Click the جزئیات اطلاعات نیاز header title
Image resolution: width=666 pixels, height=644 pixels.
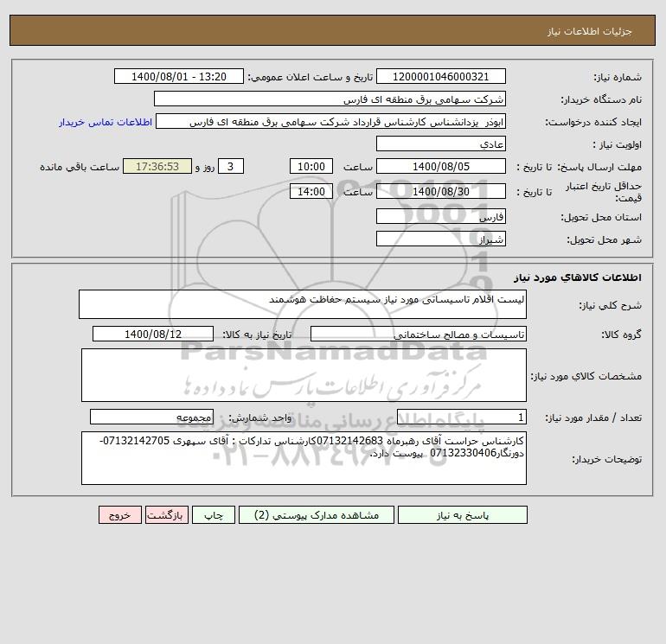pyautogui.click(x=590, y=31)
